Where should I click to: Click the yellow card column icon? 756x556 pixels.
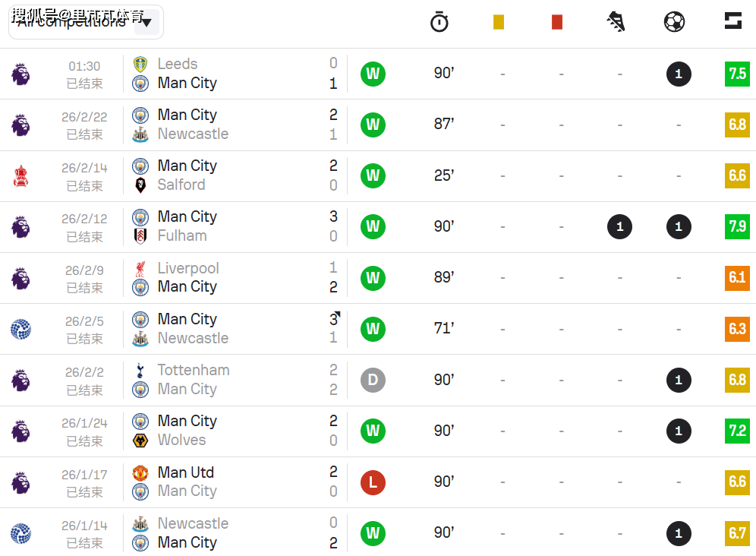[498, 22]
